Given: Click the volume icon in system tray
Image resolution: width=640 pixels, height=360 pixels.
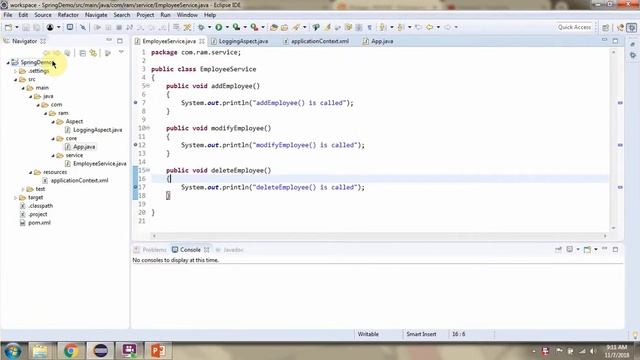Looking at the screenshot, I should click(593, 351).
